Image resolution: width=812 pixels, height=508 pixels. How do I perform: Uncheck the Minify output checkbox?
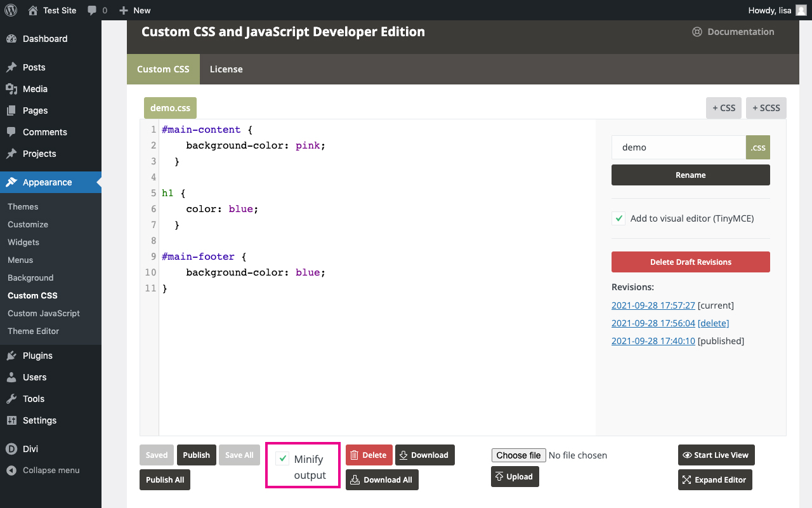283,458
